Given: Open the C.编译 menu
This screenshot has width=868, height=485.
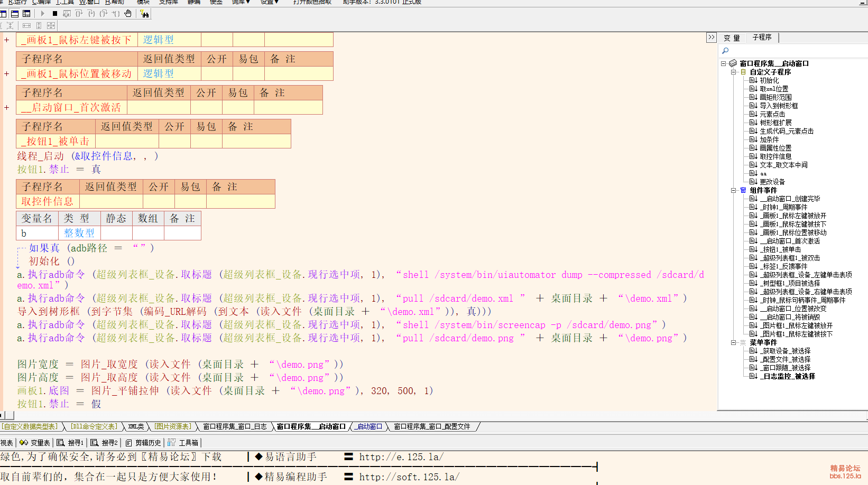Looking at the screenshot, I should [x=41, y=2].
